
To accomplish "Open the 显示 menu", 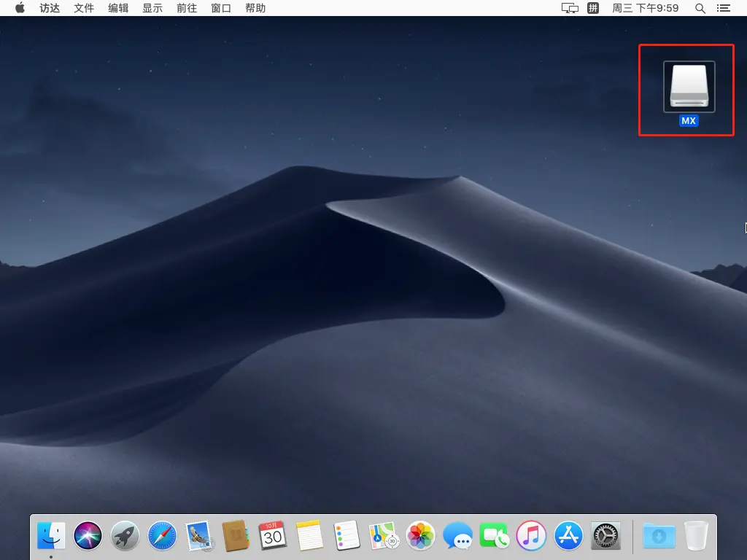I will pyautogui.click(x=152, y=8).
